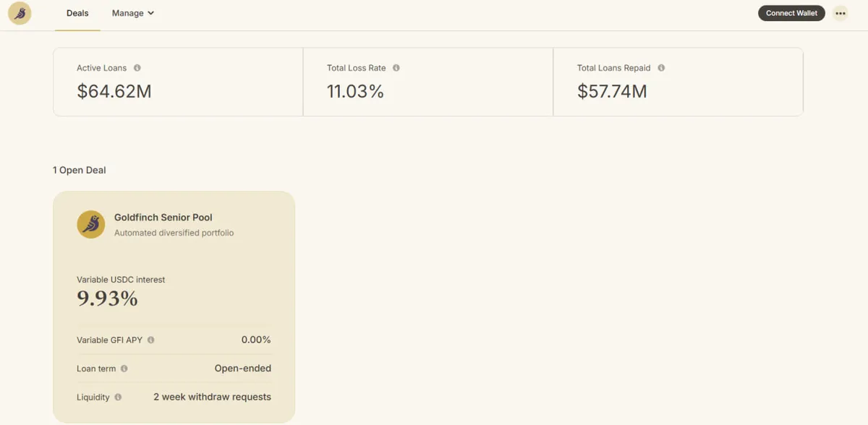Click the 2 week withdraw requests text
Screen dimensions: 868x425
[x=212, y=397]
